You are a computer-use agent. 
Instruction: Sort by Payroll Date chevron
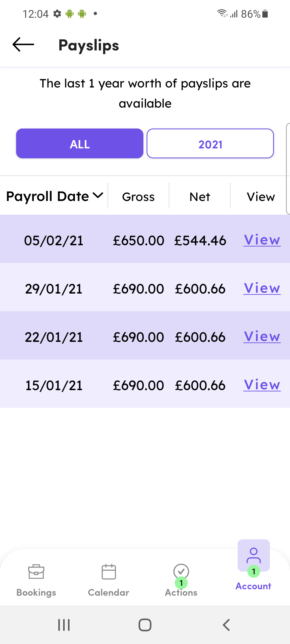pyautogui.click(x=98, y=196)
